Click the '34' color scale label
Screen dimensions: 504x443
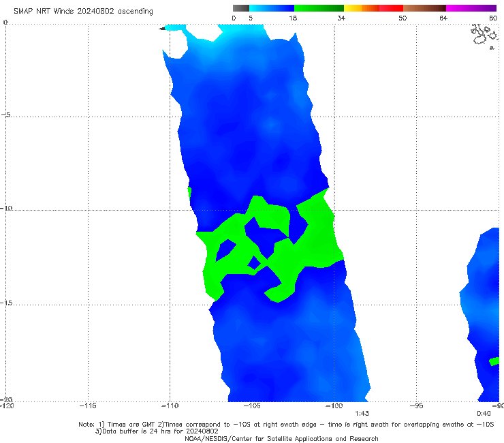341,18
